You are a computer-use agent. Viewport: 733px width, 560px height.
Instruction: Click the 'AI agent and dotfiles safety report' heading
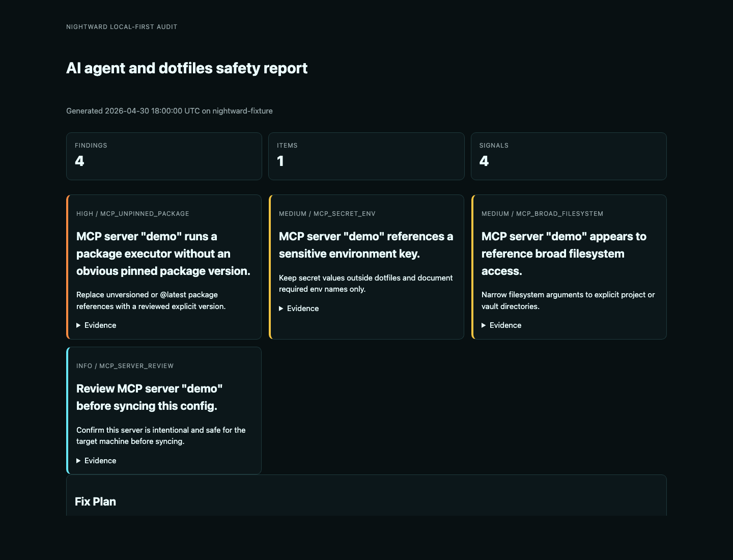187,68
